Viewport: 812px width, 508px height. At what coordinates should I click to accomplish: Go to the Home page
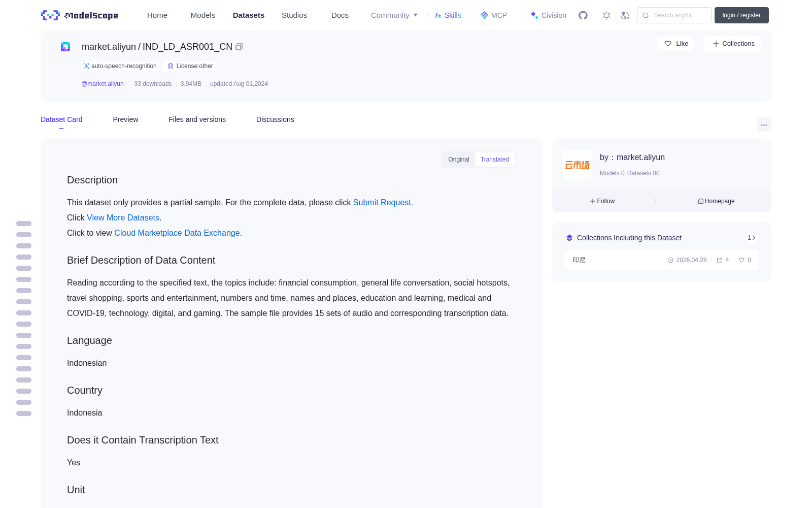pos(157,15)
